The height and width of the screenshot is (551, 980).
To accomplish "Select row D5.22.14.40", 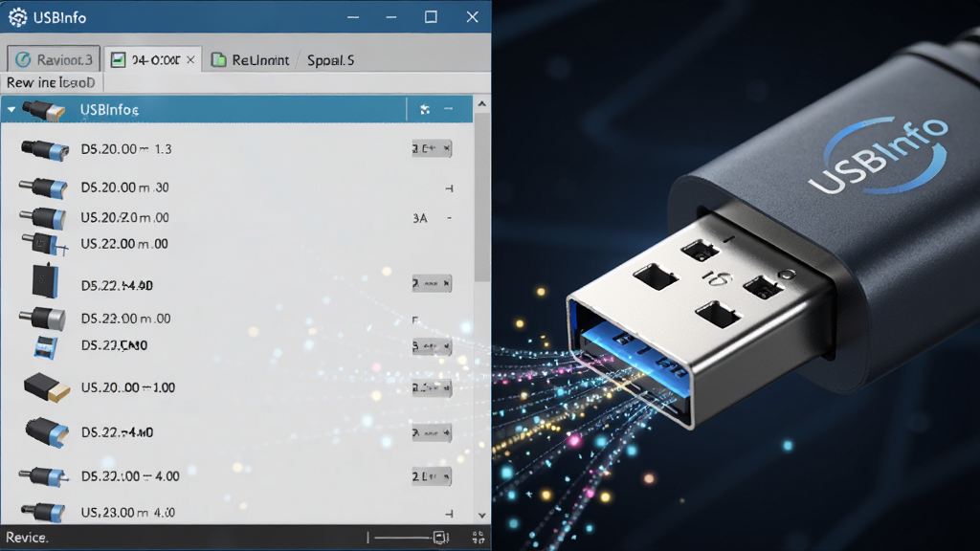I will pos(117,285).
